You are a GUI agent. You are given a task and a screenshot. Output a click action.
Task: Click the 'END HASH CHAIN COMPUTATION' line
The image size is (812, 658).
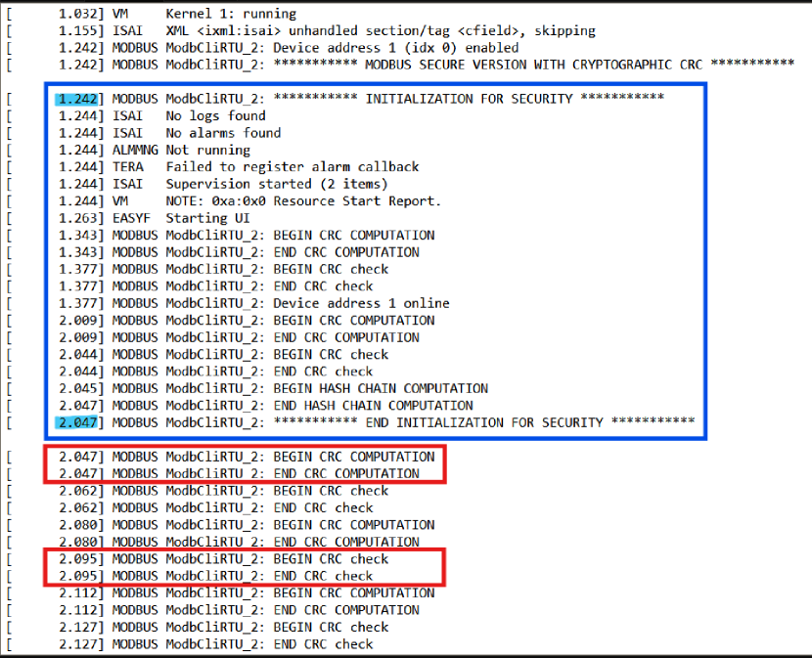click(x=373, y=407)
